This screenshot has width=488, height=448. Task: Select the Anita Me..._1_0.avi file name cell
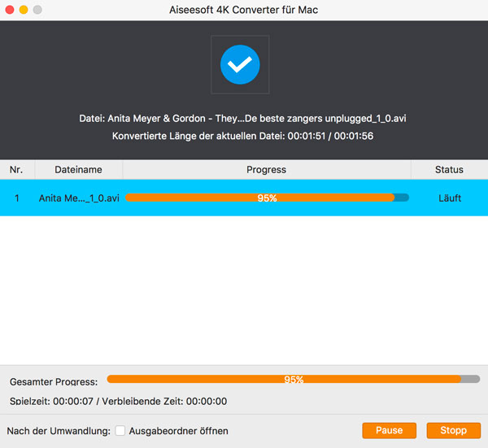click(79, 198)
